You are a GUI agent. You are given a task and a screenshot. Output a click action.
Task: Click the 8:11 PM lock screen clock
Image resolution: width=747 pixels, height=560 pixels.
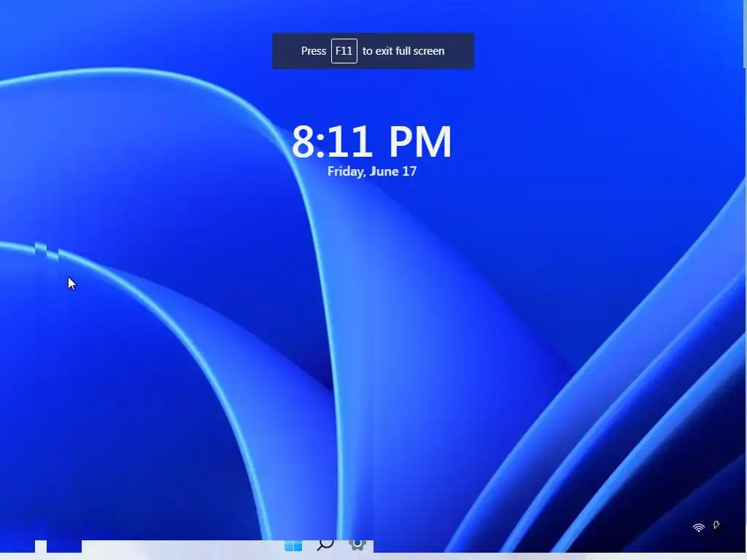coord(371,141)
